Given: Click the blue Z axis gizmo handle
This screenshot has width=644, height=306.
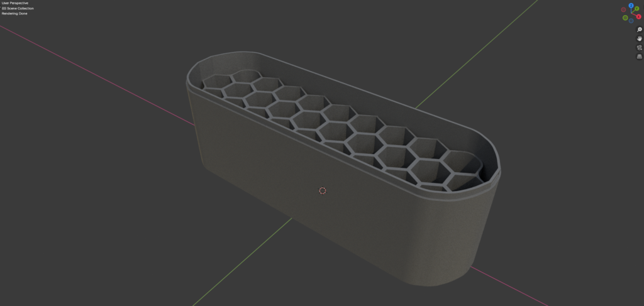Looking at the screenshot, I should pos(631,6).
